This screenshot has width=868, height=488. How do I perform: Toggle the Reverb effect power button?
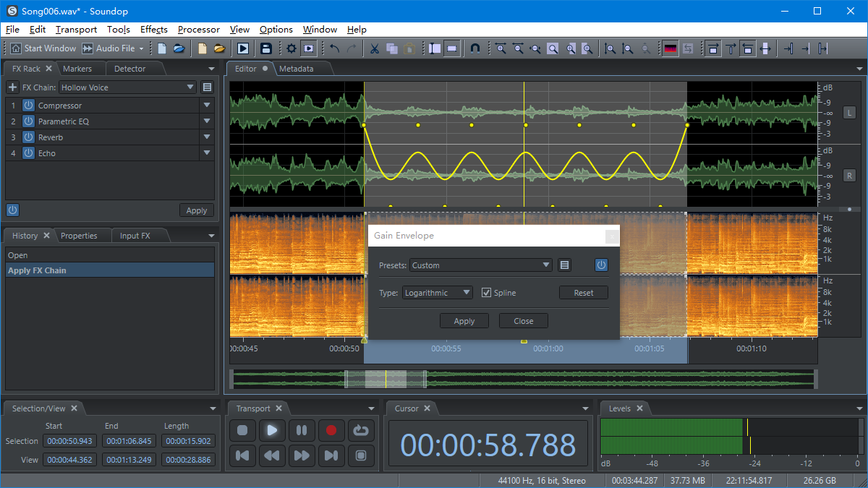(x=27, y=137)
